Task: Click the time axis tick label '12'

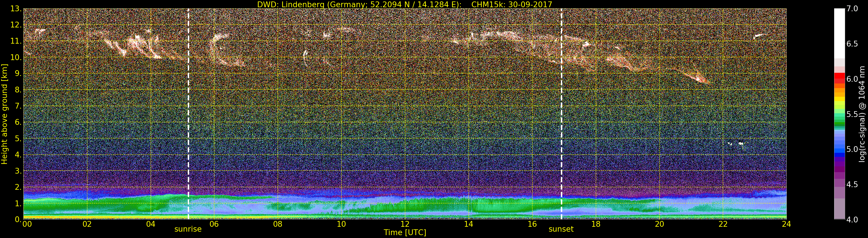Action: coord(405,224)
